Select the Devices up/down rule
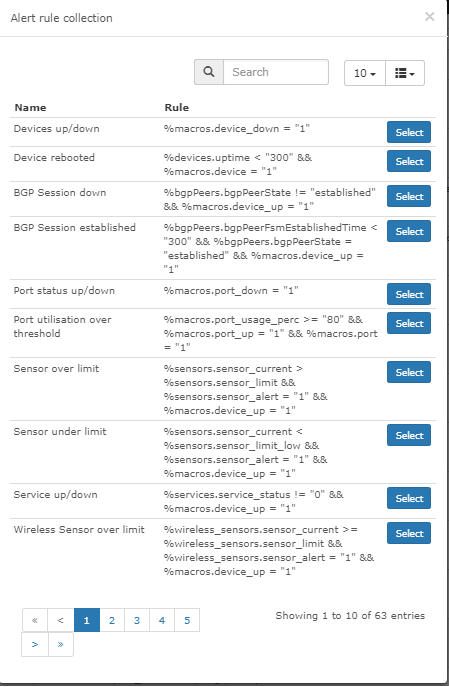Viewport: 449px width, 687px height. pos(409,132)
